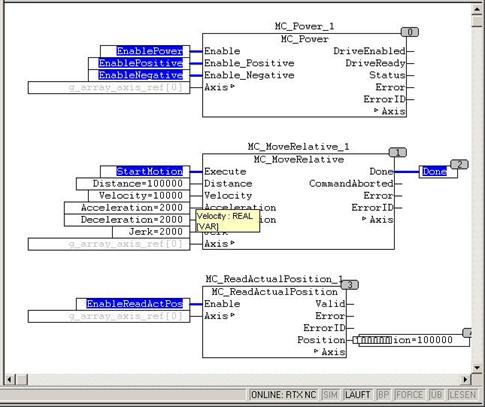Click the Enable_Negative input pin label
The image size is (485, 407).
pos(249,75)
